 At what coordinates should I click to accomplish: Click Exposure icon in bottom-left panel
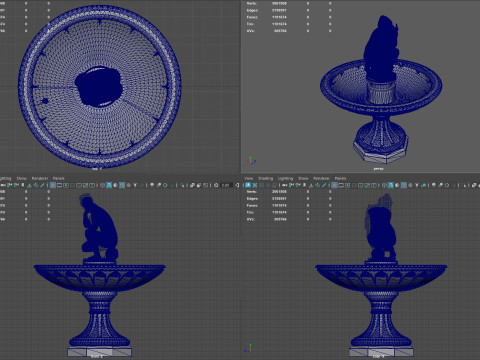coord(216,185)
